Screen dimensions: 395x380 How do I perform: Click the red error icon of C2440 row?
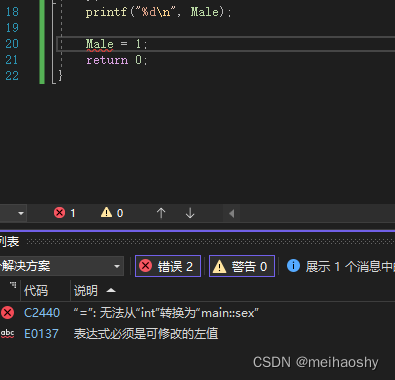point(8,313)
